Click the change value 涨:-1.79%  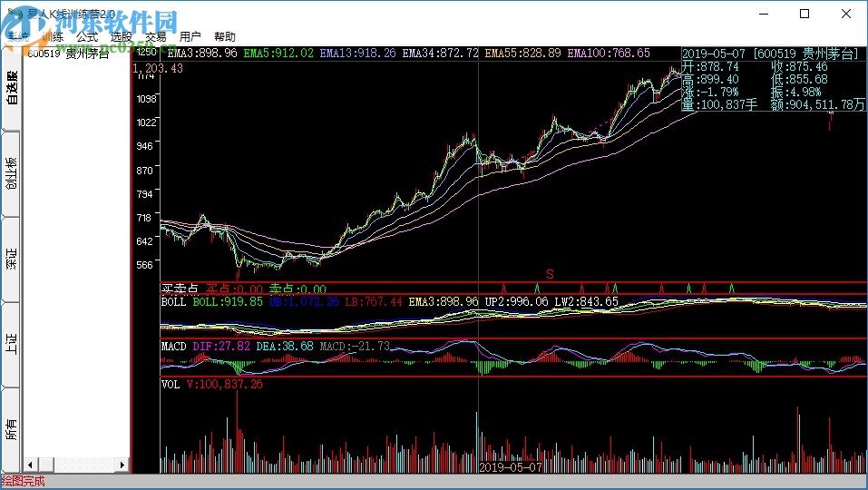tap(710, 92)
